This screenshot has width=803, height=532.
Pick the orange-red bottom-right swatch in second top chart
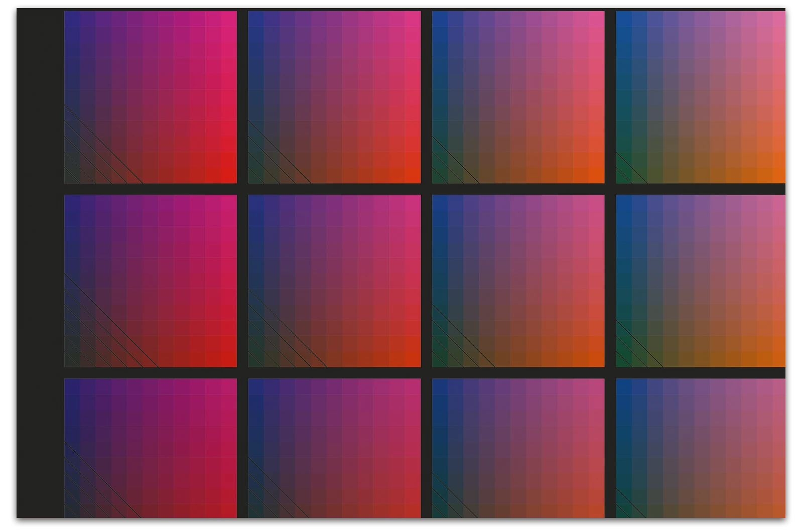point(413,175)
